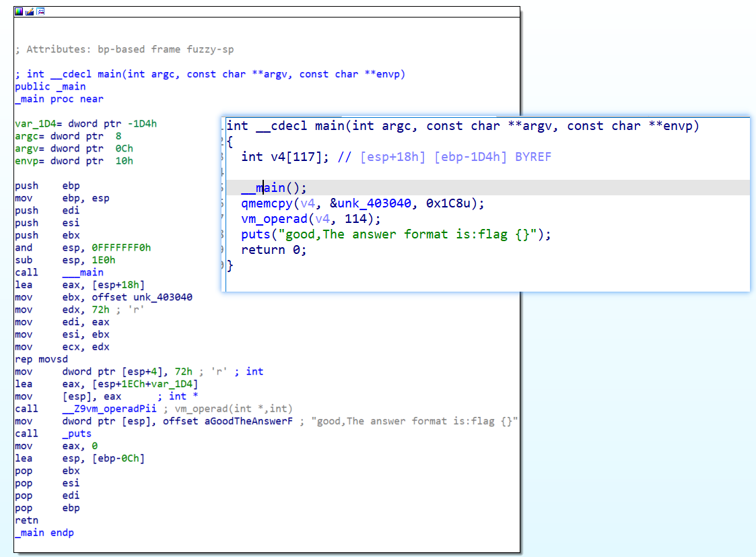Viewport: 756px width, 557px height.
Task: Click the return 0 statement
Action: click(x=273, y=250)
